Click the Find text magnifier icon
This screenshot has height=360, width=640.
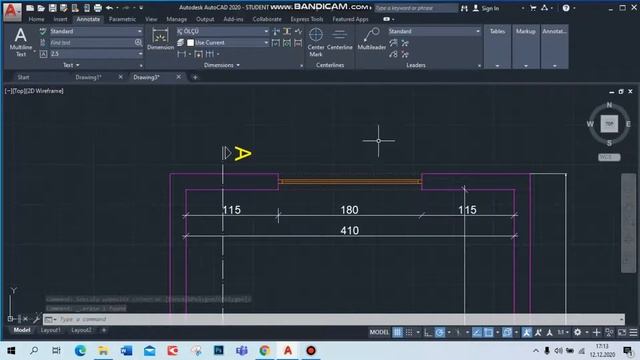click(138, 42)
